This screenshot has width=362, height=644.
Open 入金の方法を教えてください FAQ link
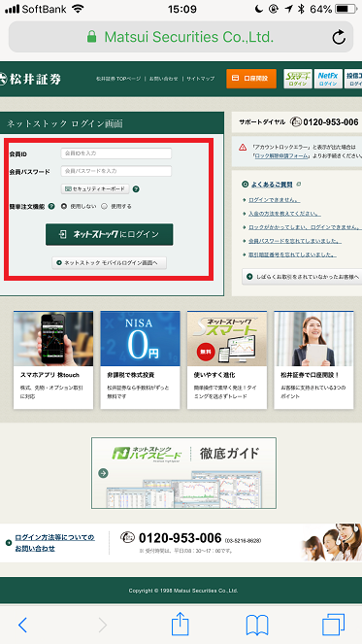pos(284,214)
